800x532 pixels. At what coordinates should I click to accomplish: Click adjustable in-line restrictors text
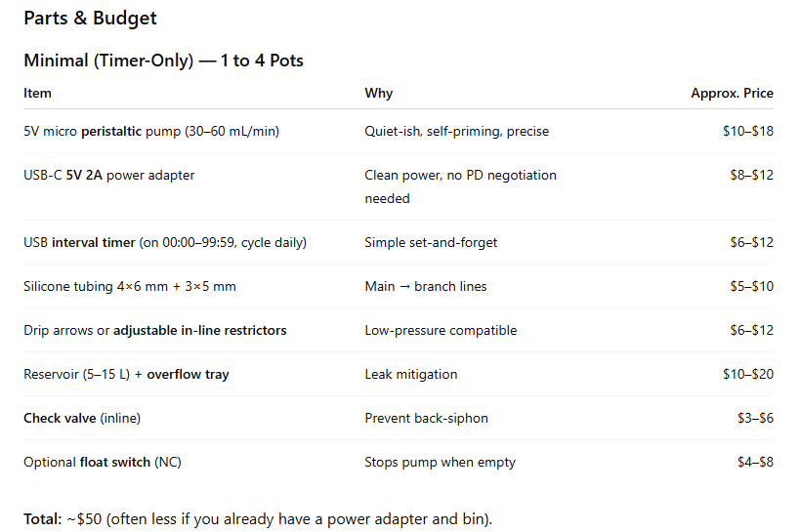(199, 330)
